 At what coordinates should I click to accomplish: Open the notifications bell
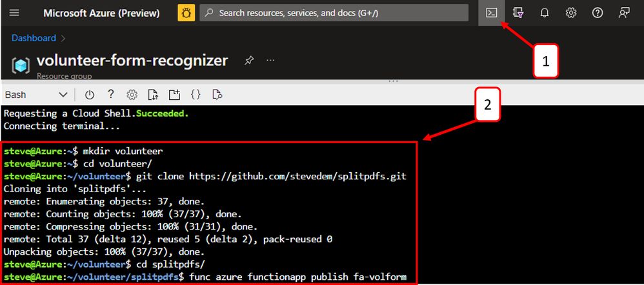545,13
